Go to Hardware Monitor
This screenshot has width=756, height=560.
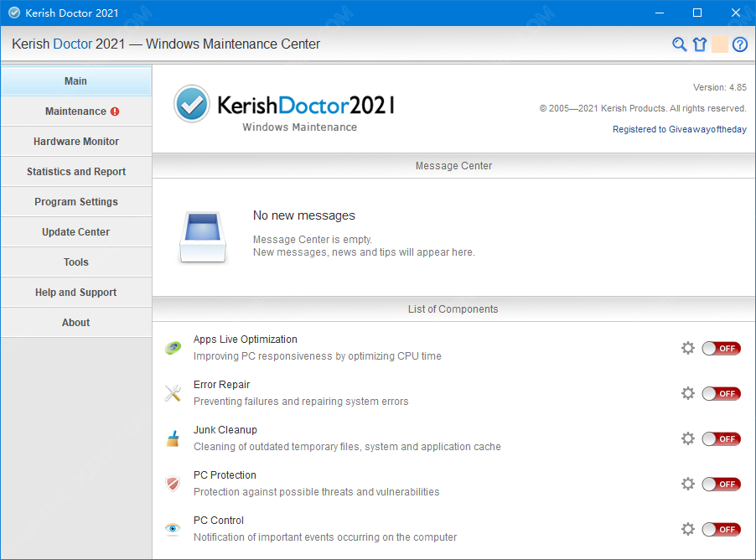tap(76, 142)
